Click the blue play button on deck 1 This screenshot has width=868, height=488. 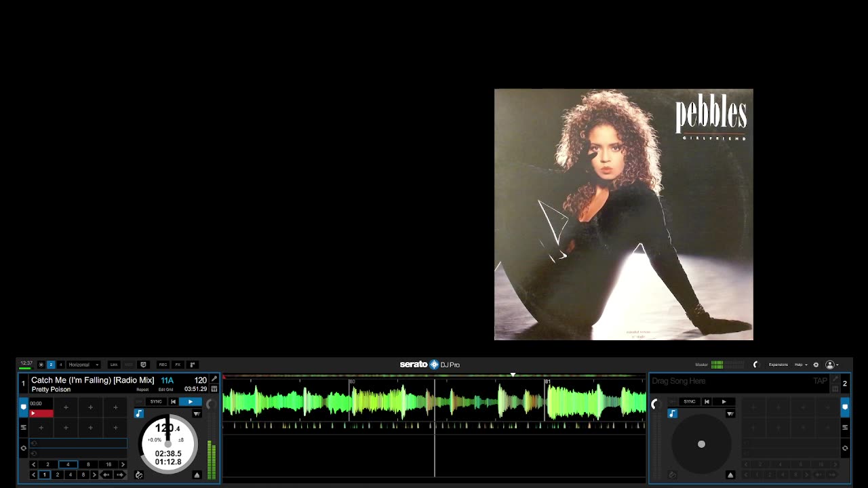191,402
